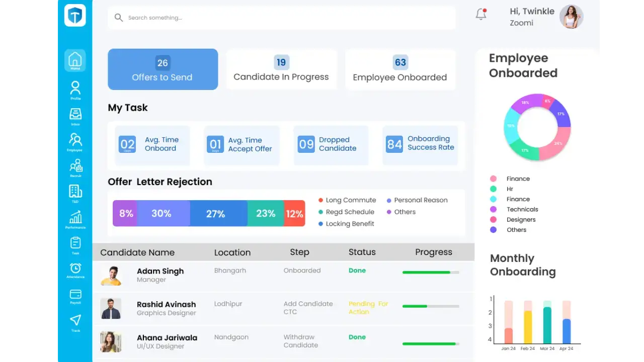644x362 pixels.
Task: Click the Offers to Send card
Action: (x=162, y=69)
